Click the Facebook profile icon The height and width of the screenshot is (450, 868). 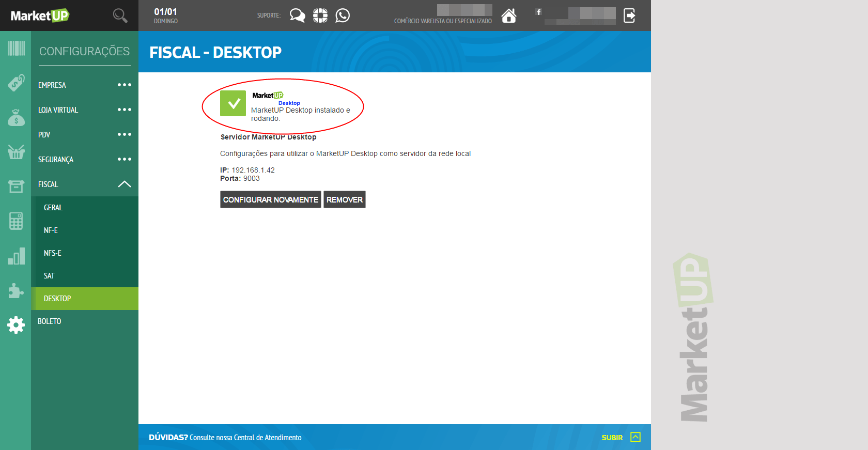(x=539, y=12)
